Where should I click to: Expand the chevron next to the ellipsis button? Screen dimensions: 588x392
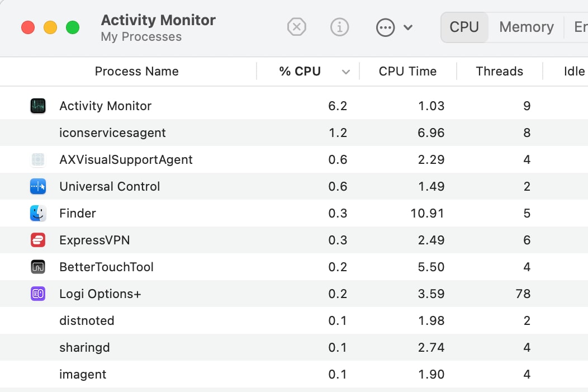point(408,27)
